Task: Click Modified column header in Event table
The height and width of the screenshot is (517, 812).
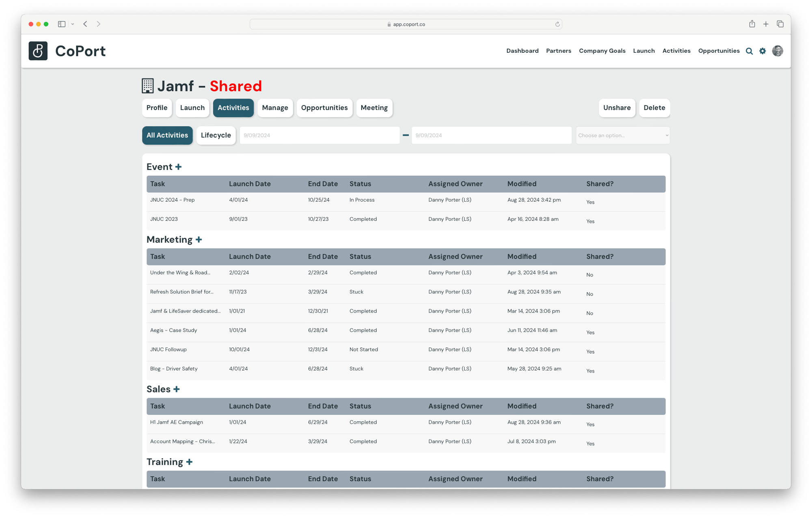Action: pos(522,184)
